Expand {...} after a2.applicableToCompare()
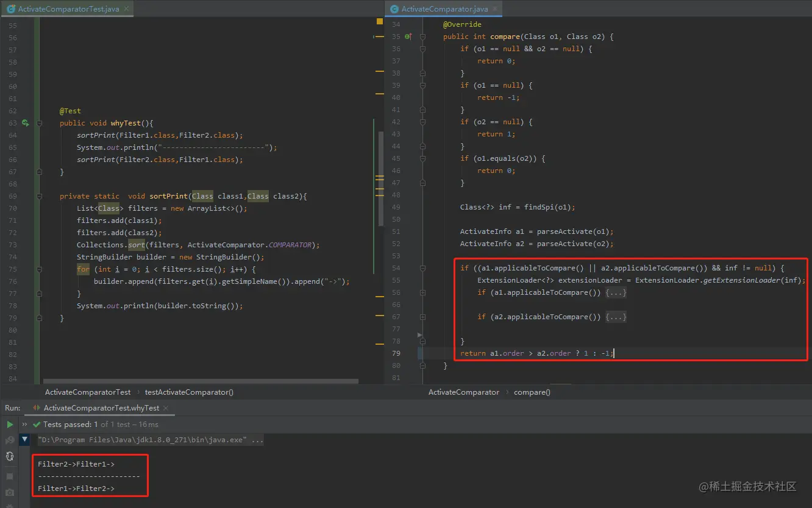 tap(616, 317)
